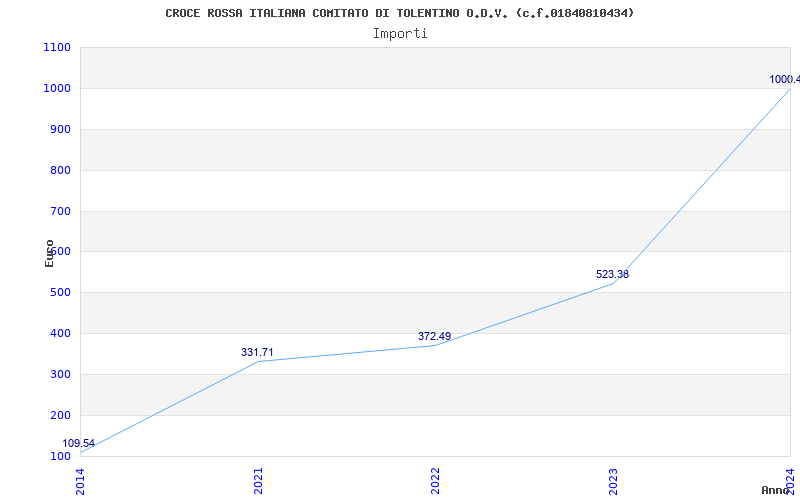Select the 1000.4 data label

785,80
